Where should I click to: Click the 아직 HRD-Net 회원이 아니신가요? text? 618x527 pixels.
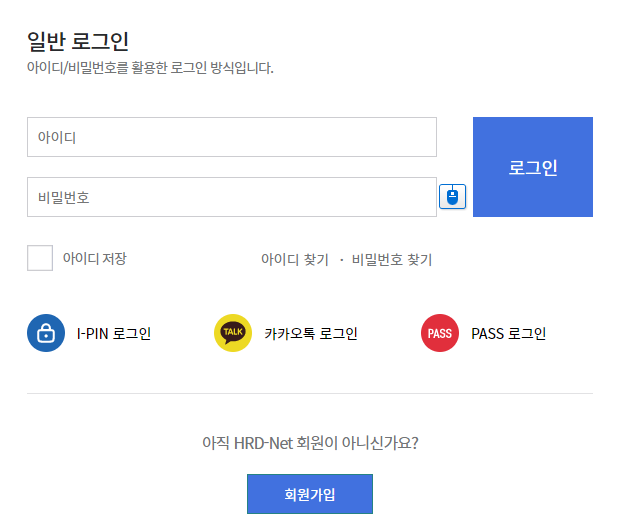click(310, 443)
